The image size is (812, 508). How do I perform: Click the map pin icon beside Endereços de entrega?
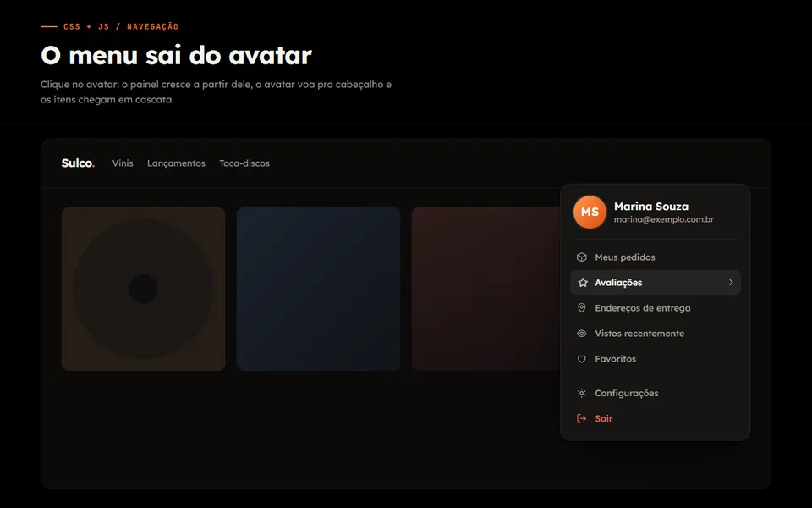click(582, 308)
